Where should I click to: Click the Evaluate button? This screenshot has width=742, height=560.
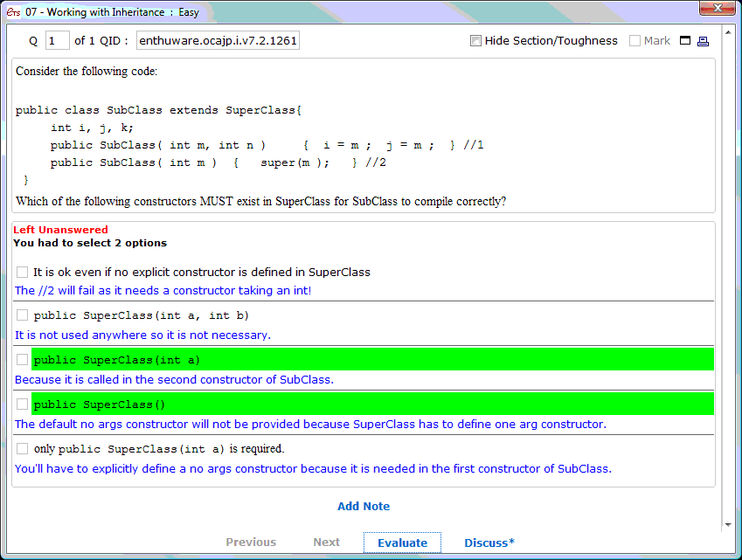[x=402, y=543]
